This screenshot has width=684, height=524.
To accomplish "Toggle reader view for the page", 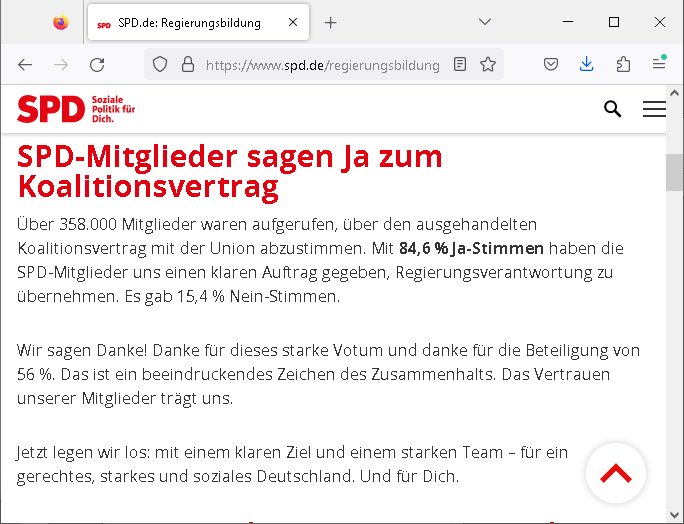I will pyautogui.click(x=459, y=65).
